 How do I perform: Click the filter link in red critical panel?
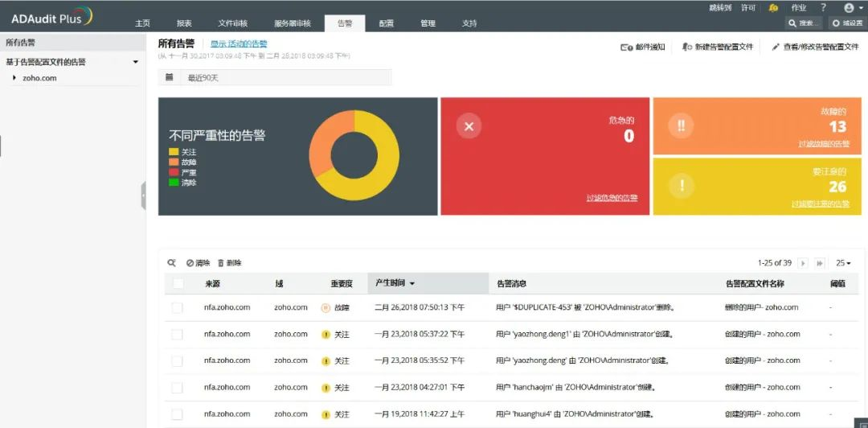point(612,197)
